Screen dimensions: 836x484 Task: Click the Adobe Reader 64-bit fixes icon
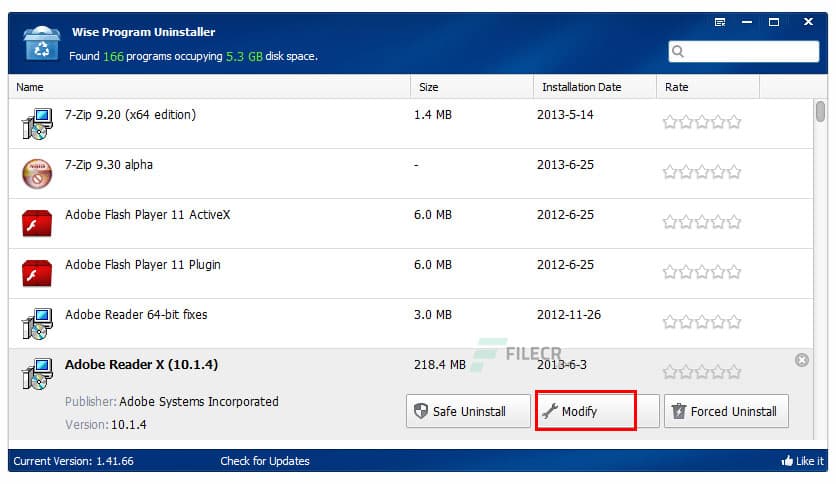[37, 324]
